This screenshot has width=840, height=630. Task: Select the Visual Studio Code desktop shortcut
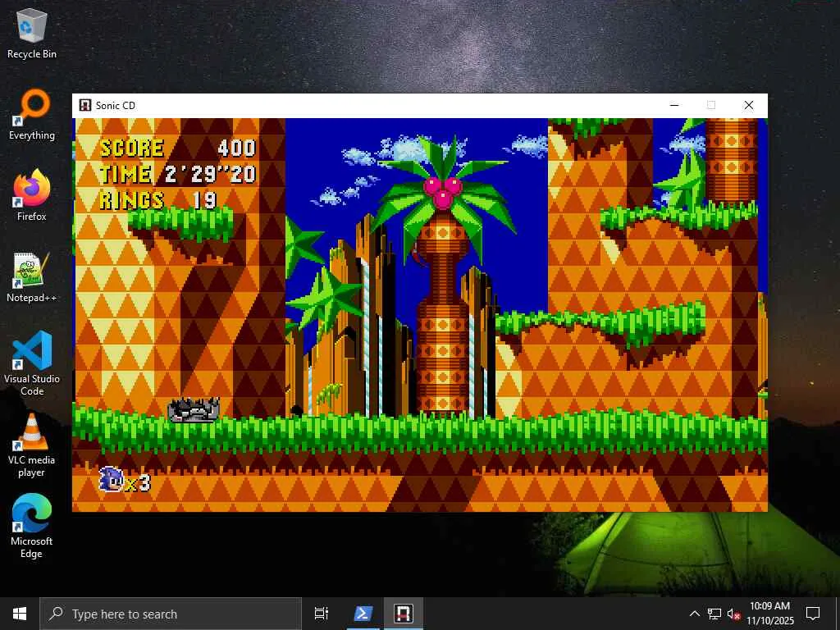click(x=32, y=363)
